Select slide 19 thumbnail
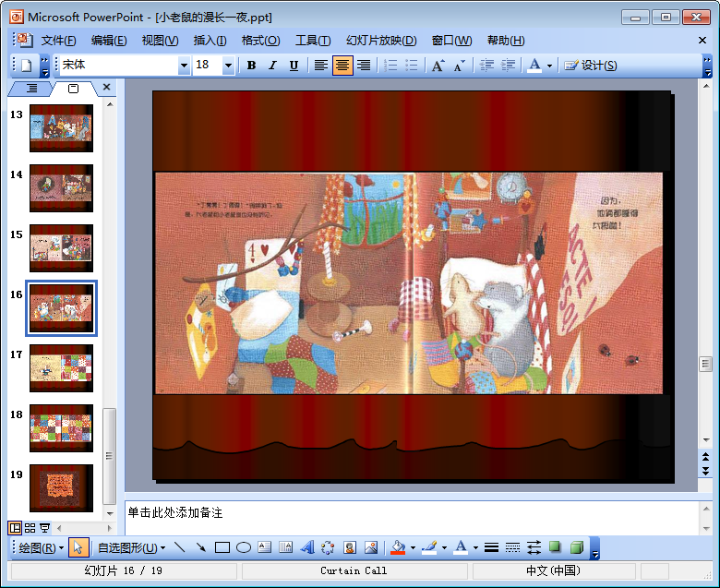 tap(61, 488)
